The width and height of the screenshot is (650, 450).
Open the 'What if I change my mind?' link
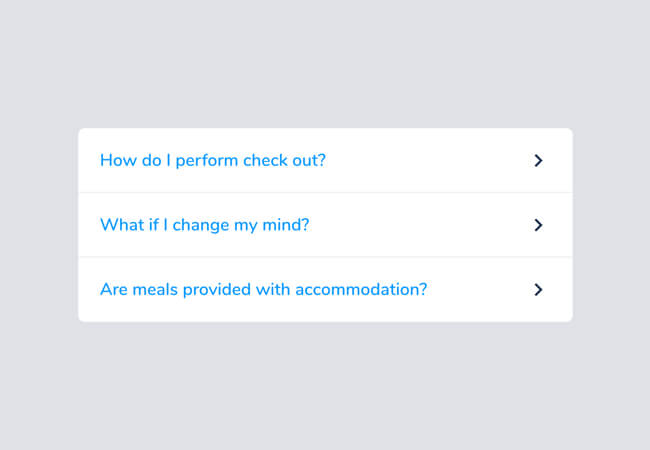(204, 225)
